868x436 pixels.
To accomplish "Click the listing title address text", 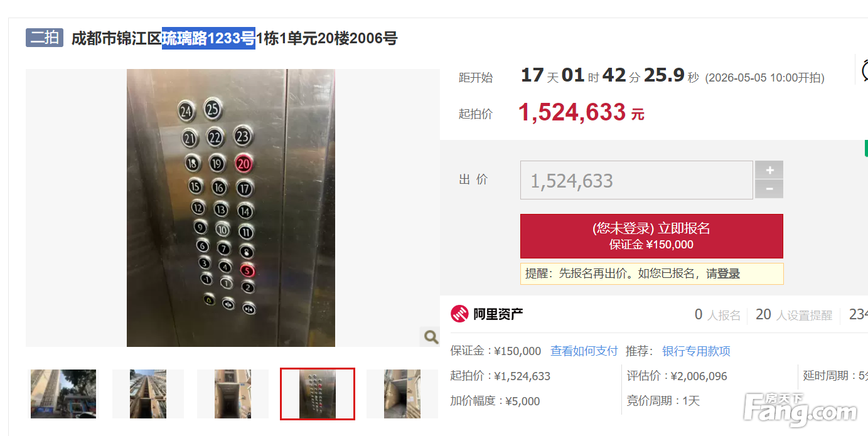I will pyautogui.click(x=234, y=38).
